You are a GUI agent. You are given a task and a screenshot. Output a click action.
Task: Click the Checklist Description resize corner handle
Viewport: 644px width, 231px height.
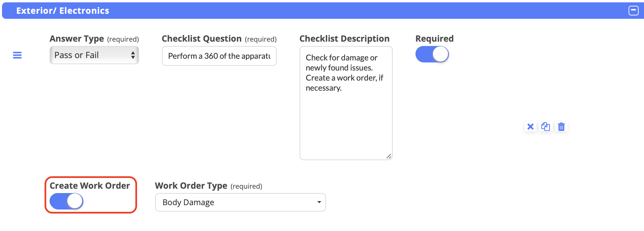(389, 156)
